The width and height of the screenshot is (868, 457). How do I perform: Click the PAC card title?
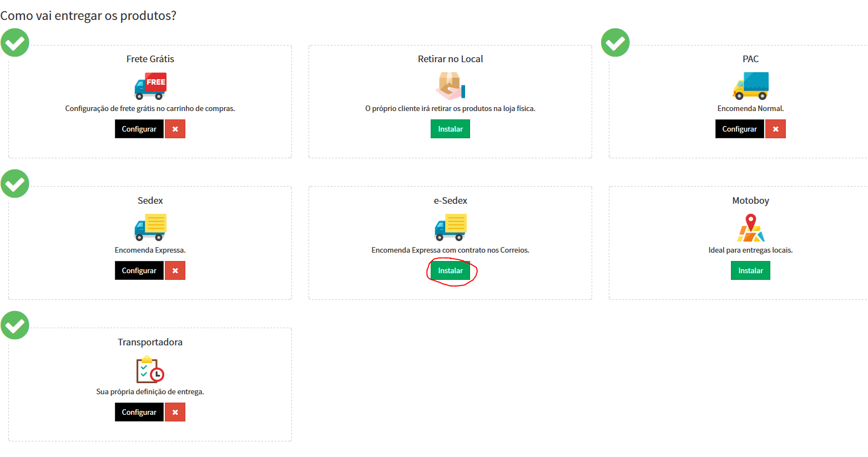pos(750,59)
